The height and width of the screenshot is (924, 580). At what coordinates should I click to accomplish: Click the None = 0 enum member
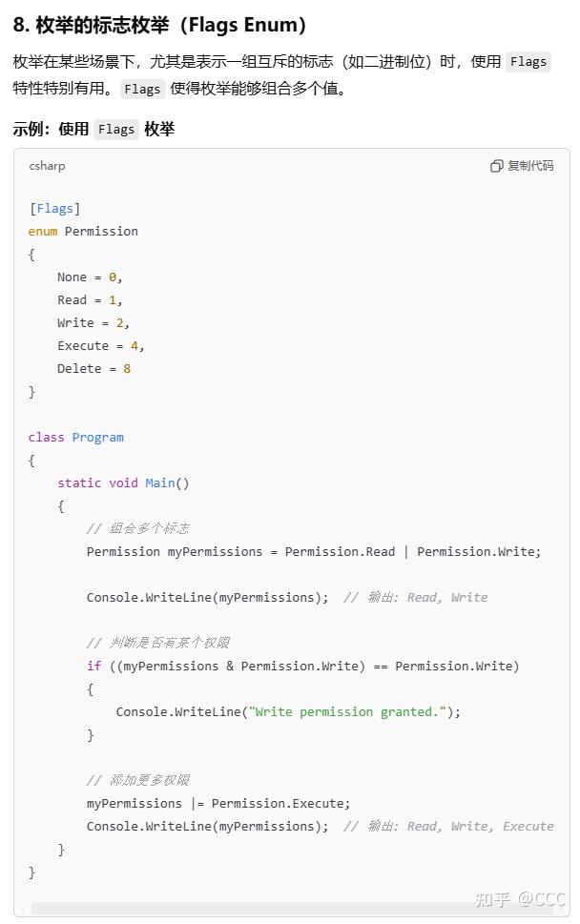click(90, 277)
